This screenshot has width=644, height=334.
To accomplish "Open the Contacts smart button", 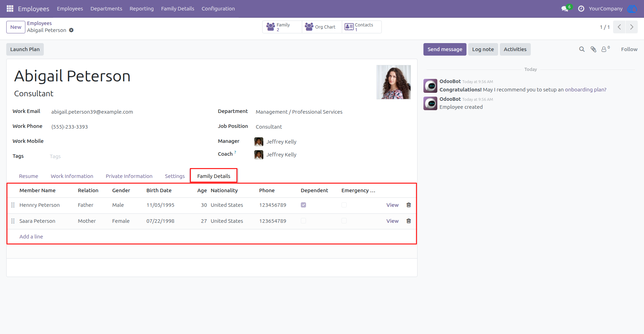I will [x=362, y=27].
